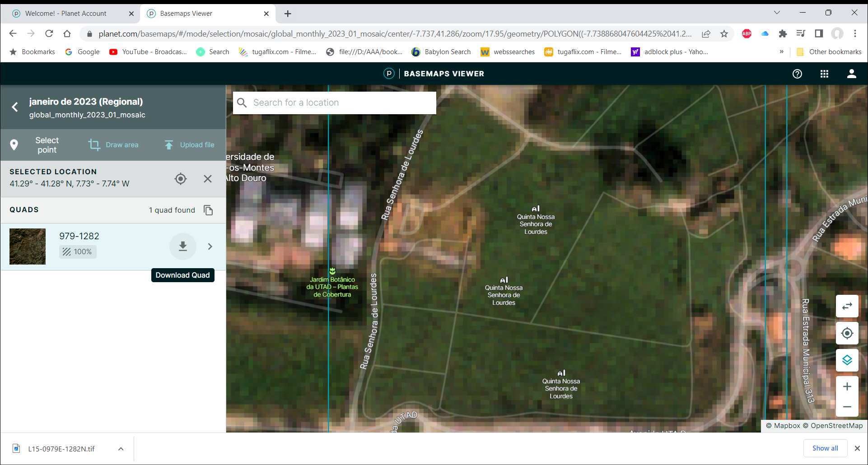Zoom to the selected location target icon
This screenshot has height=465, width=868.
coord(181,179)
